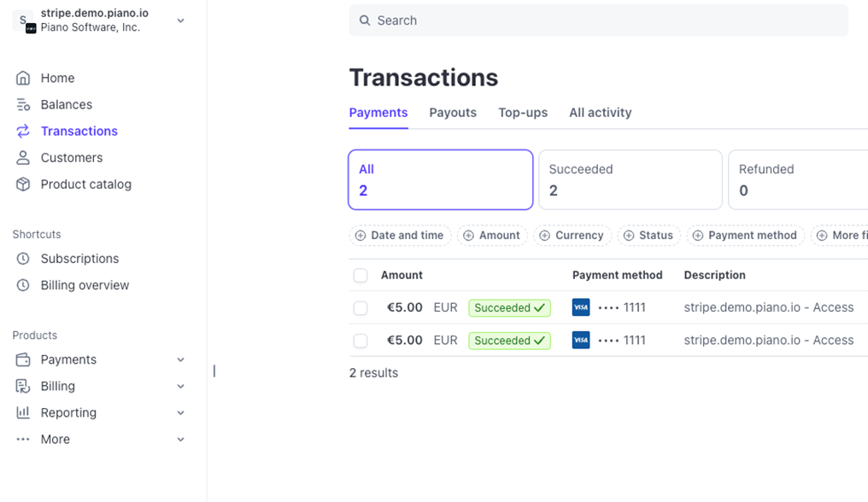
Task: Click the plus icon on Amount filter
Action: (x=468, y=236)
